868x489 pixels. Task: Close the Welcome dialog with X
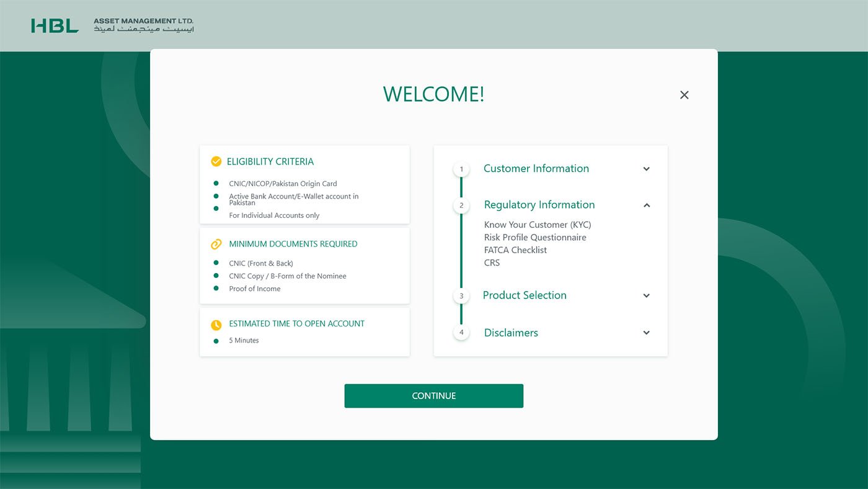click(684, 95)
